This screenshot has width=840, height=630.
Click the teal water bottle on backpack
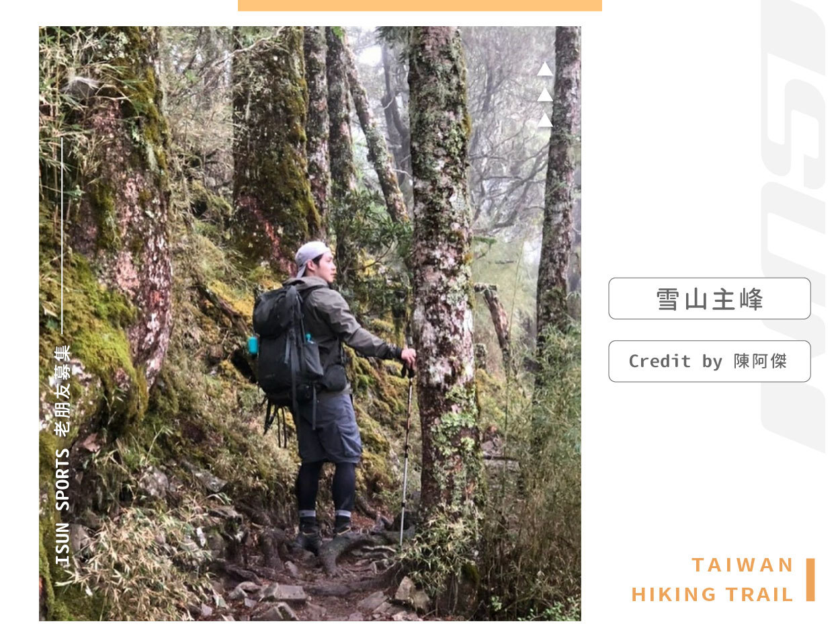253,345
